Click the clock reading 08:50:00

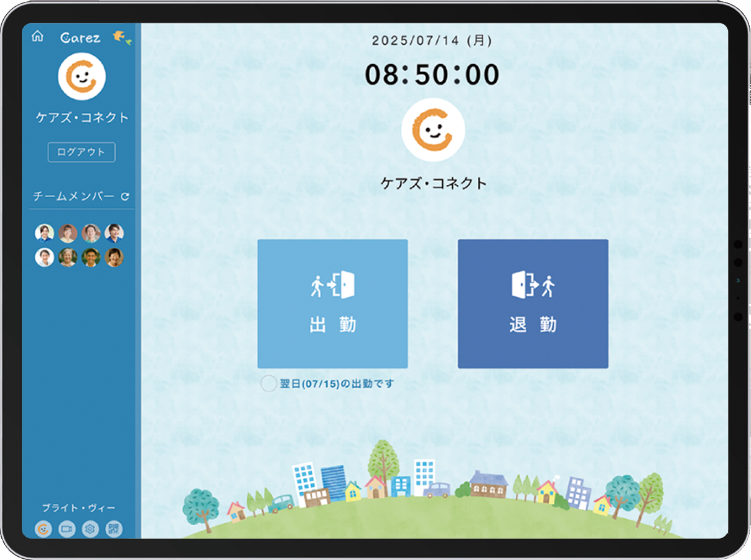(432, 75)
